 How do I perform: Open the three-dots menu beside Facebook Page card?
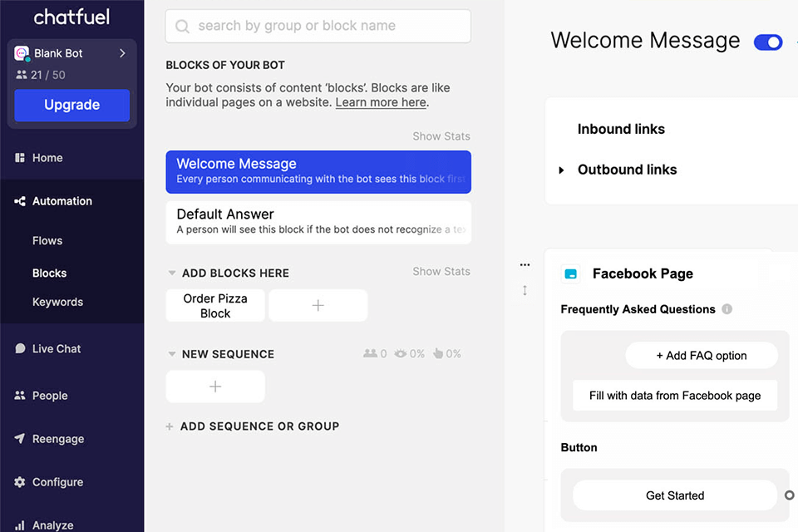click(525, 264)
